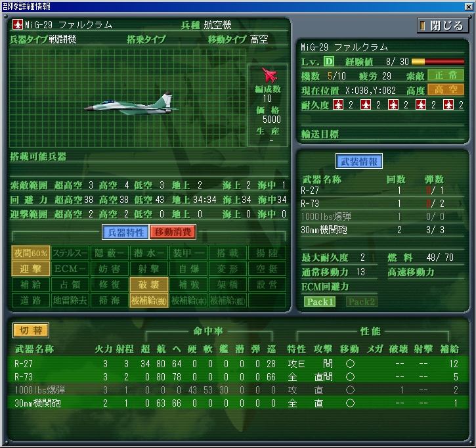Screen dimensions: 476x448
Task: Click the red MiG-29 unit icon in header
Action: [x=18, y=24]
